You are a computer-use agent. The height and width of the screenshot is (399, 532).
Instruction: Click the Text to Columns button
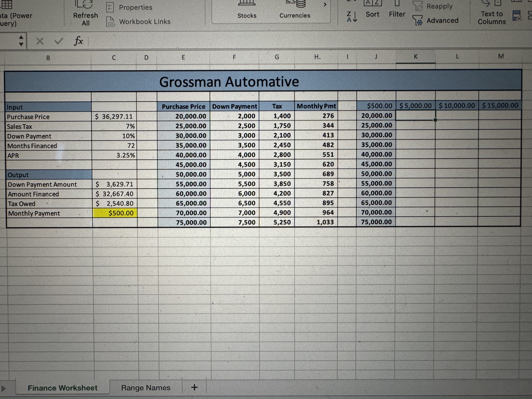(x=492, y=17)
